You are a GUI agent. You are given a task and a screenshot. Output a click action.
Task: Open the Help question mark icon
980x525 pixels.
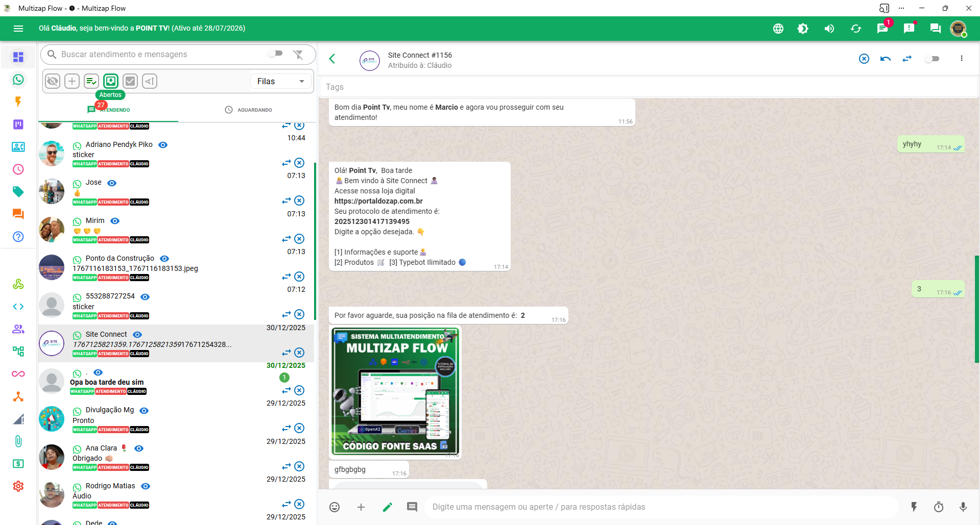click(18, 237)
